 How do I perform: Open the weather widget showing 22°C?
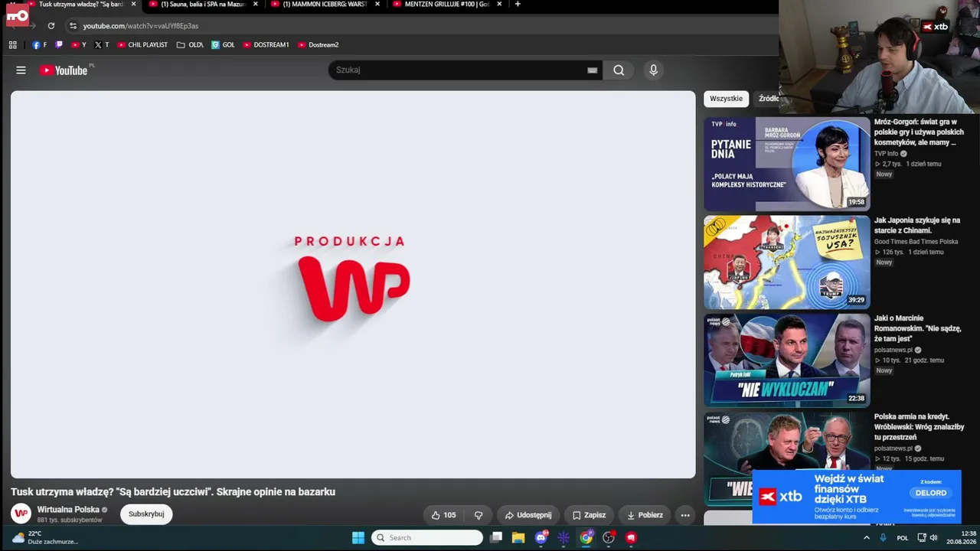[44, 537]
